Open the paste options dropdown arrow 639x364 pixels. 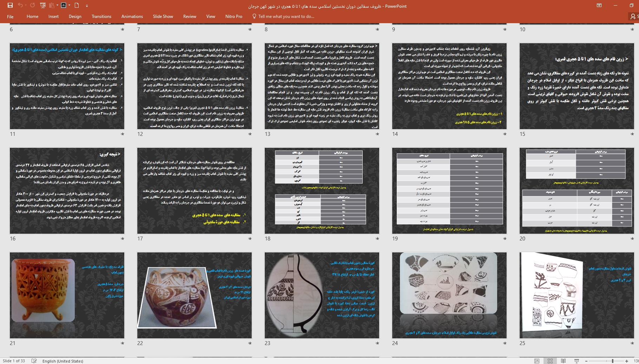click(57, 5)
